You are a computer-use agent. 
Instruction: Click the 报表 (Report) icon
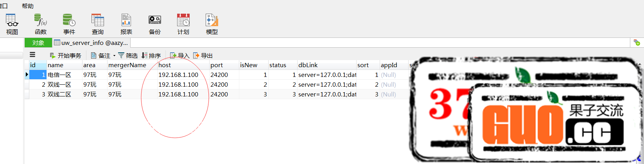coord(126,24)
